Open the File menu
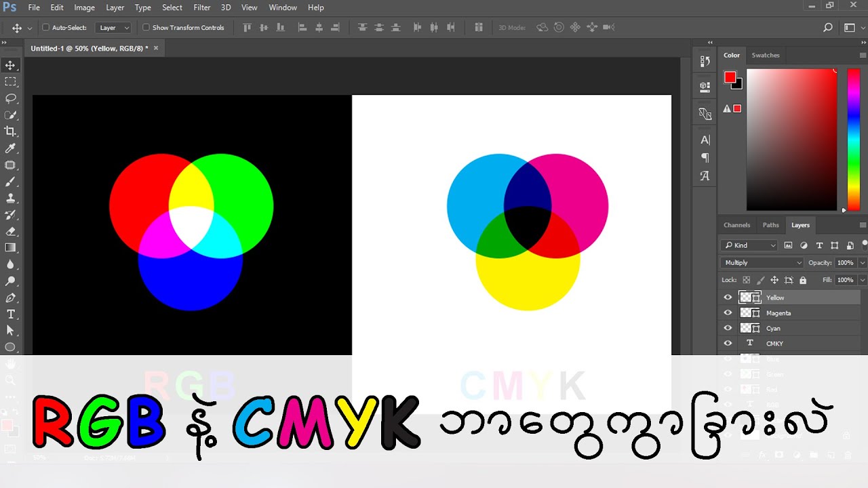Image resolution: width=868 pixels, height=488 pixels. click(x=34, y=7)
